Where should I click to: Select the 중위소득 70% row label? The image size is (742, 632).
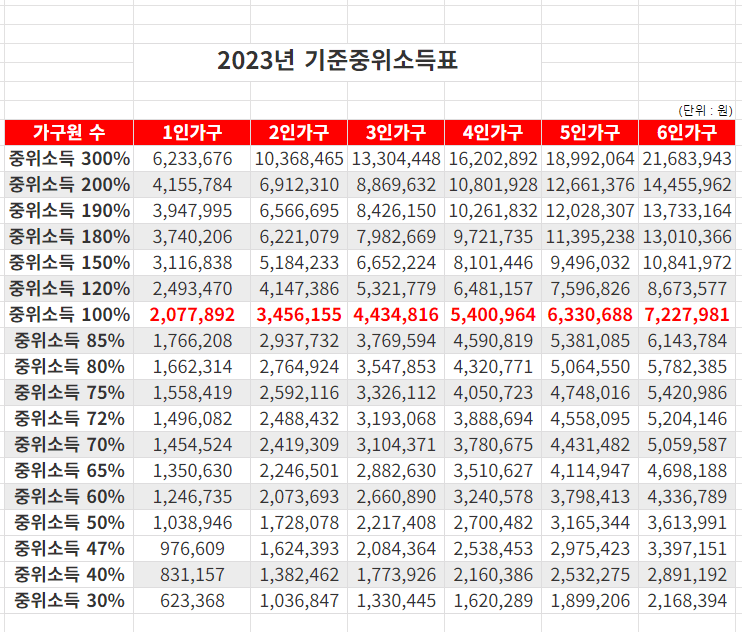[69, 445]
